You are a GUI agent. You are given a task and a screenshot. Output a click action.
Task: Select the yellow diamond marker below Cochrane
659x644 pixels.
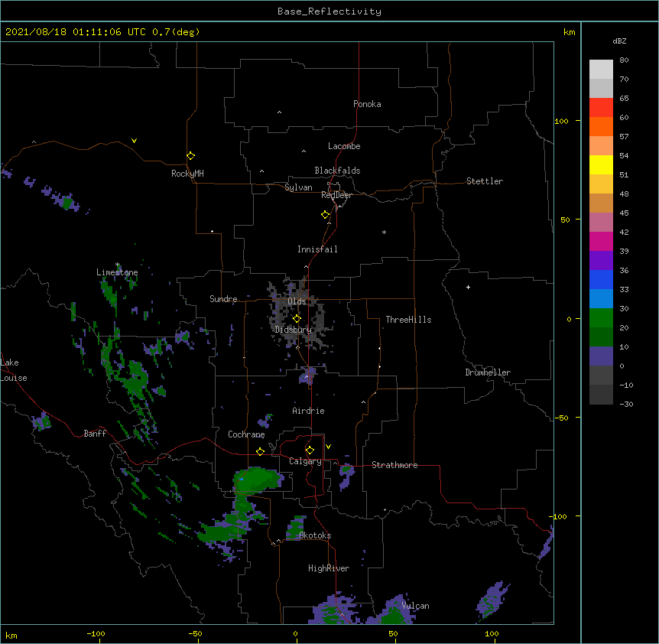pyautogui.click(x=260, y=451)
